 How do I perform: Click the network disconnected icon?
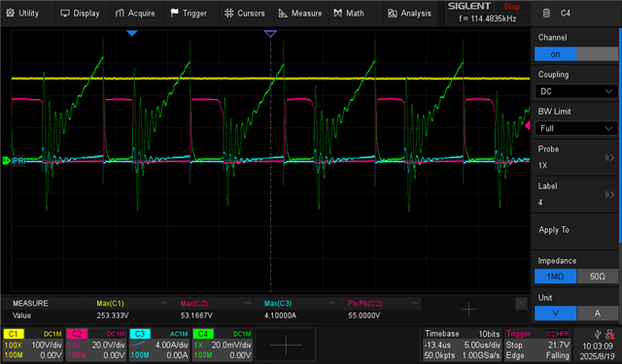pos(610,335)
